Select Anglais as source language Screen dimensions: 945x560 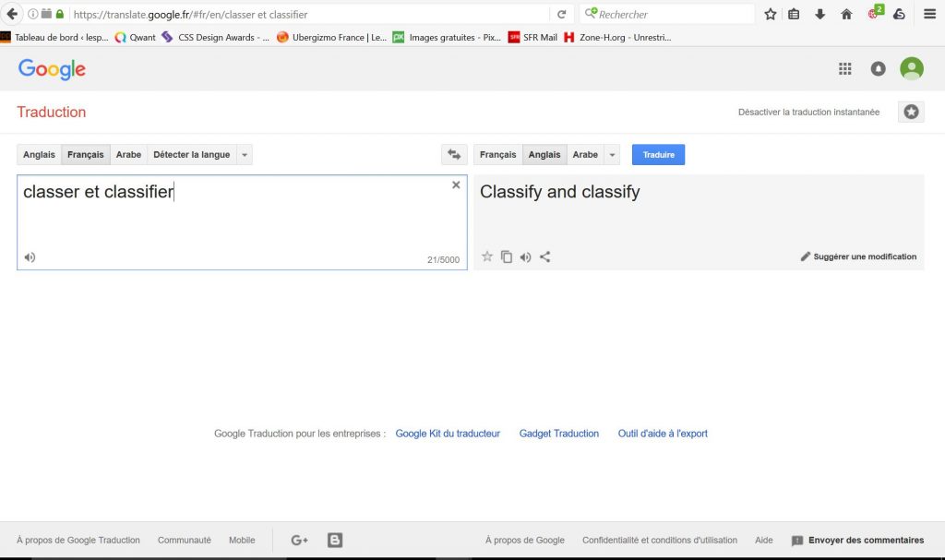tap(39, 155)
